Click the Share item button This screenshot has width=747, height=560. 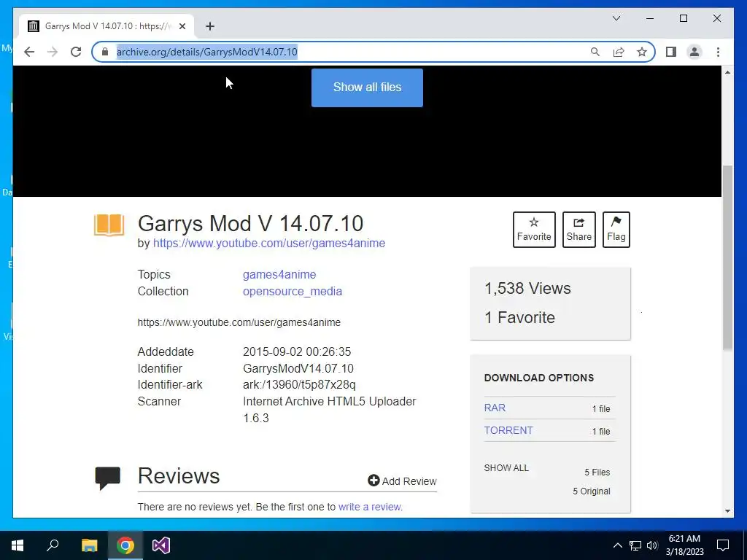(x=578, y=230)
